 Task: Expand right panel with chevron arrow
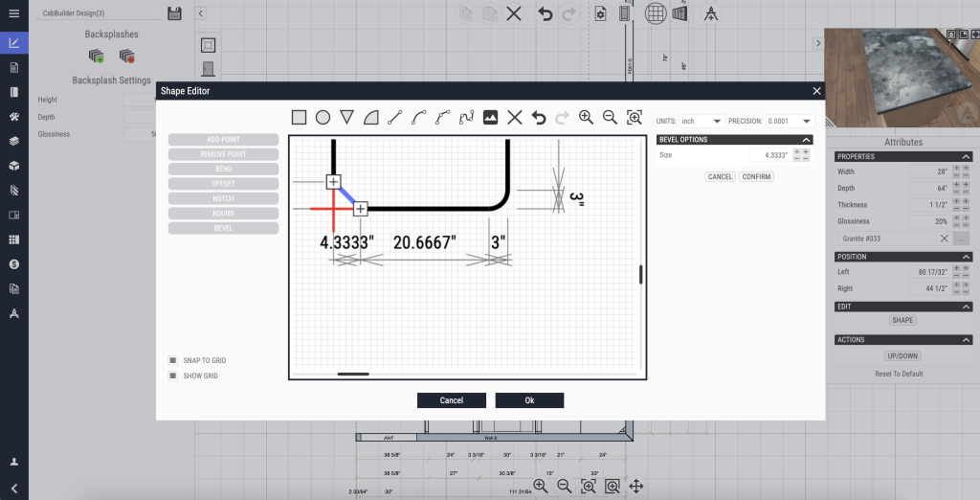tap(817, 43)
